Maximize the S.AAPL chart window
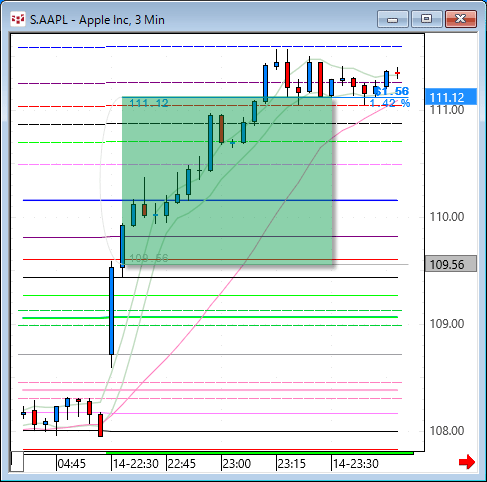The width and height of the screenshot is (487, 482). click(x=427, y=19)
